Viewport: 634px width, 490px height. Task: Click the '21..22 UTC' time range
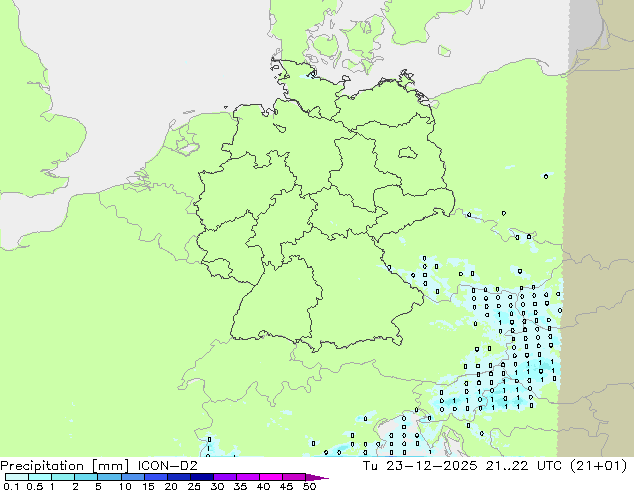tap(524, 466)
